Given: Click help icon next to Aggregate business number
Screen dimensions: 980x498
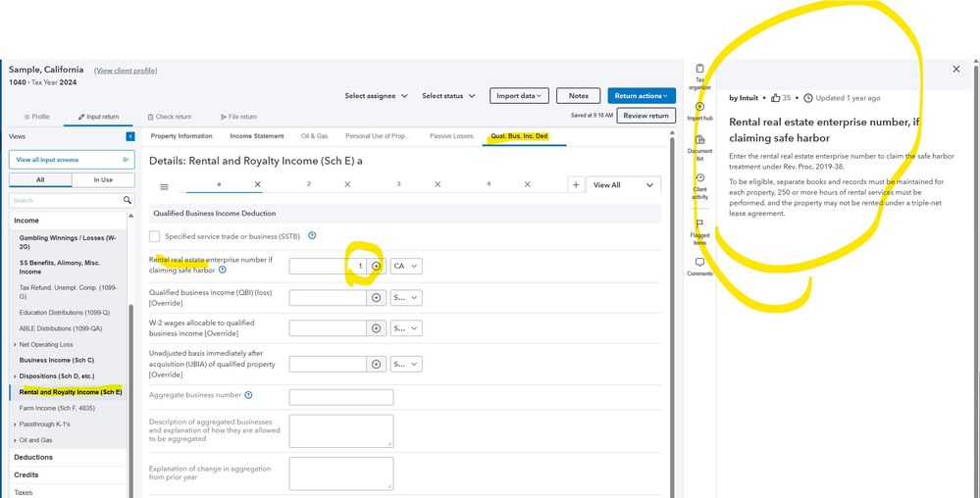Looking at the screenshot, I should coord(248,395).
